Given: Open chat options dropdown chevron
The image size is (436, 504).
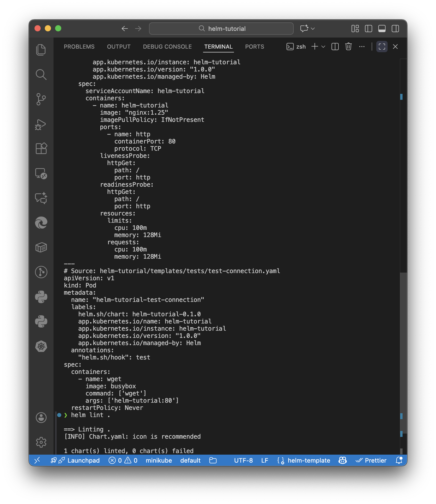Looking at the screenshot, I should click(313, 29).
